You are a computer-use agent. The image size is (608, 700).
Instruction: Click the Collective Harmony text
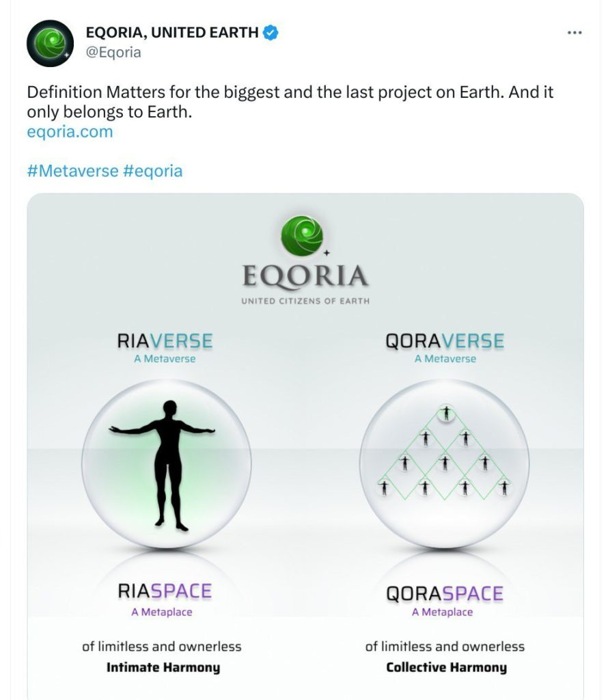tap(446, 667)
